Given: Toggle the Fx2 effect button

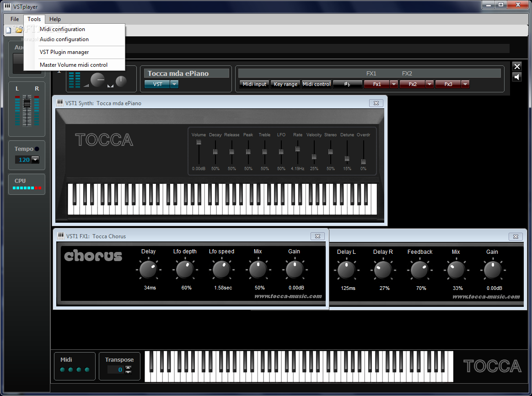Looking at the screenshot, I should 413,84.
